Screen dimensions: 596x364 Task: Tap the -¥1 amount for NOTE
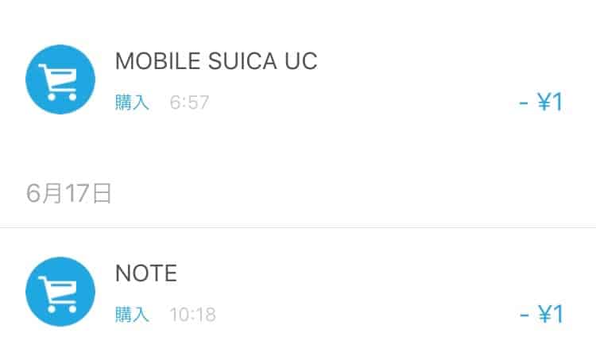coord(541,314)
